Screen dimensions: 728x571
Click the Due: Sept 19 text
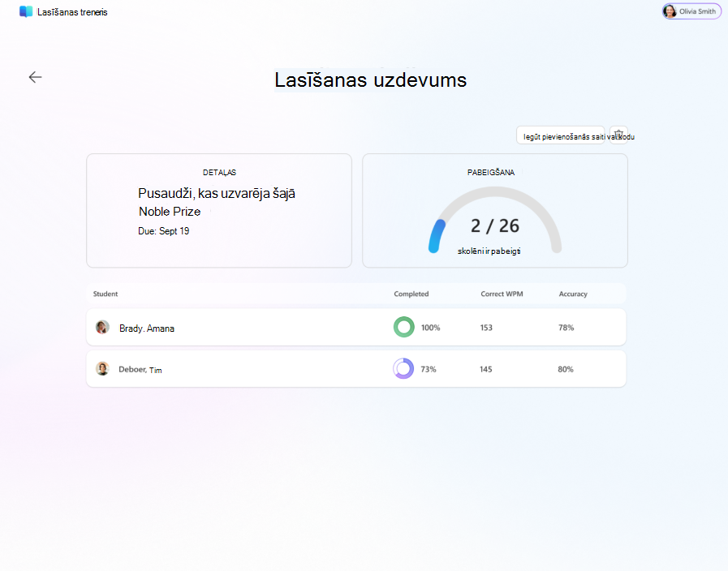pyautogui.click(x=163, y=231)
